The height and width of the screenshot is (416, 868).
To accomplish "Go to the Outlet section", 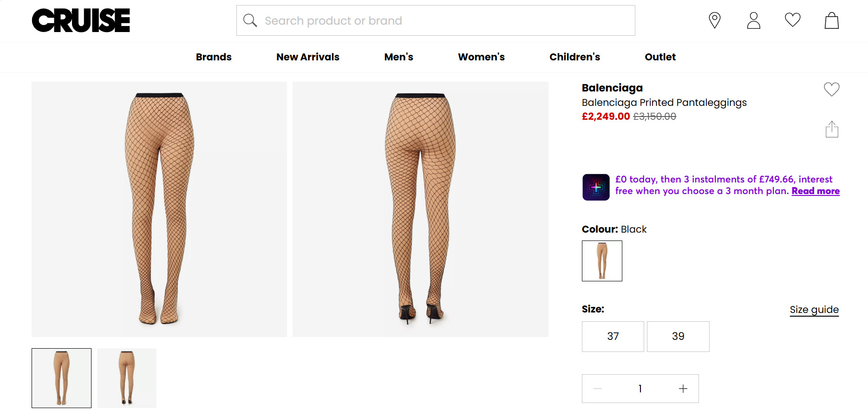I will click(x=660, y=57).
